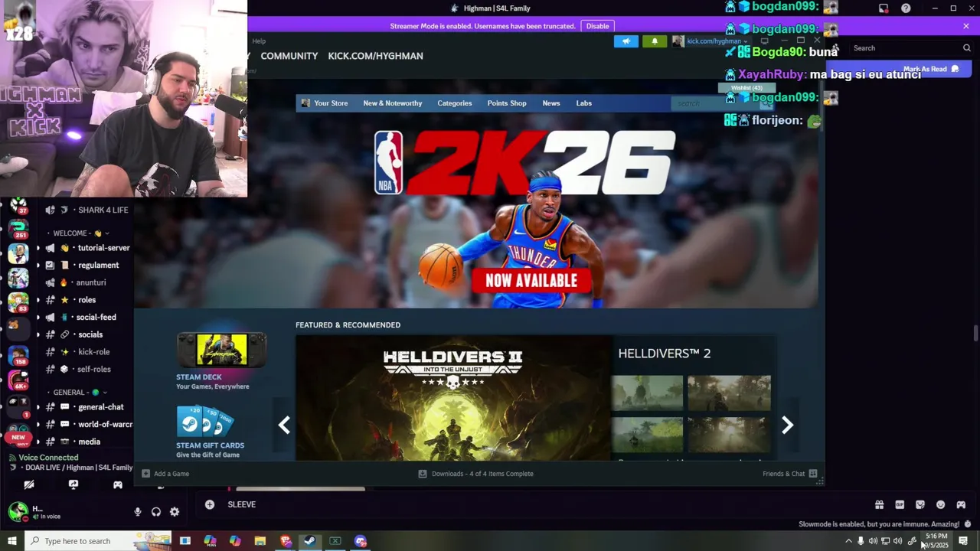Open News tab in Steam store

[x=551, y=103]
